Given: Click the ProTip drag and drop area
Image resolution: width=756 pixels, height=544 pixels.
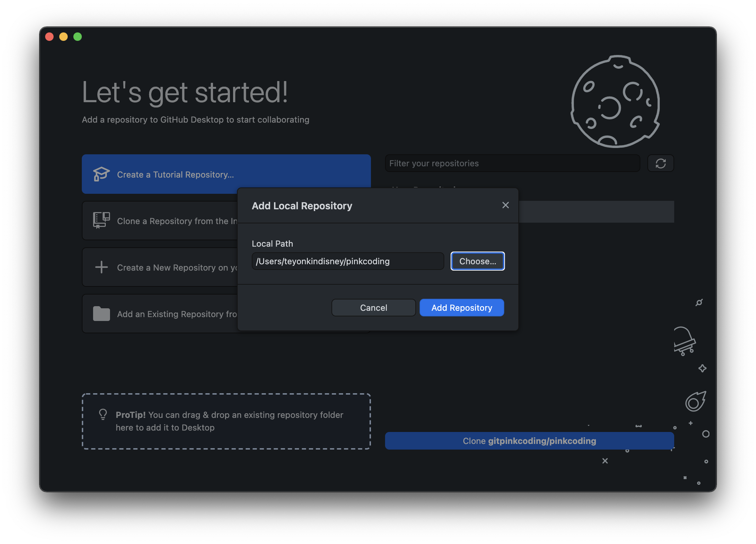Looking at the screenshot, I should (226, 421).
